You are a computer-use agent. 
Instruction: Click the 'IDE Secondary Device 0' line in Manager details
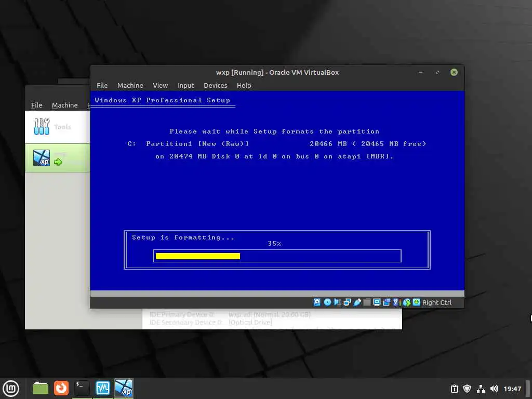(211, 322)
